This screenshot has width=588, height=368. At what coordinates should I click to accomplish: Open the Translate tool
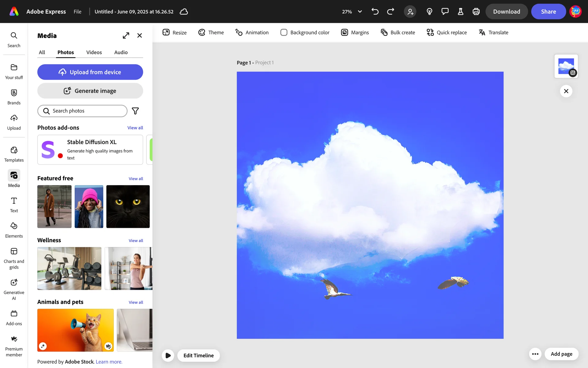tap(493, 33)
